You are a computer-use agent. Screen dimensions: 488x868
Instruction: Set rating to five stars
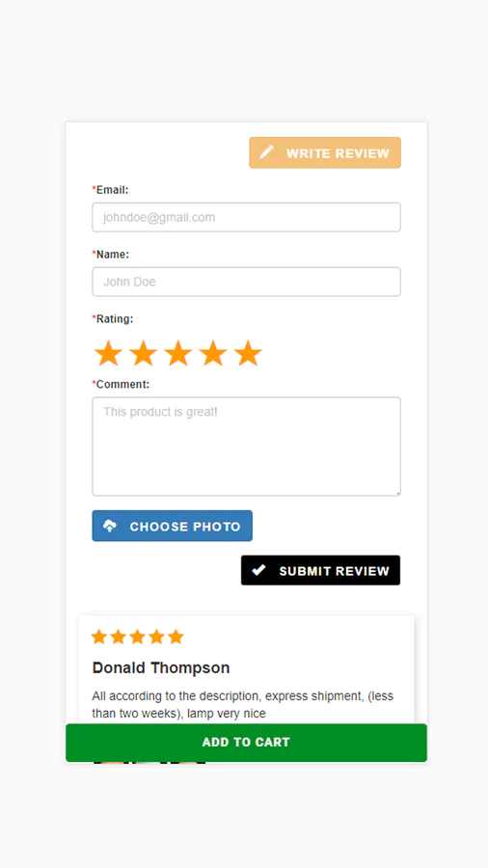(x=248, y=353)
